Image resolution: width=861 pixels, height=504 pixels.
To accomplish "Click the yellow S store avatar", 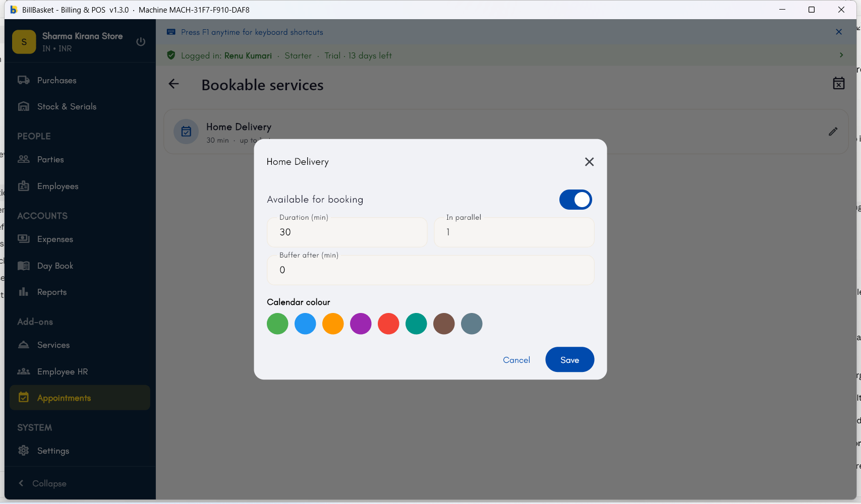I will [x=24, y=42].
